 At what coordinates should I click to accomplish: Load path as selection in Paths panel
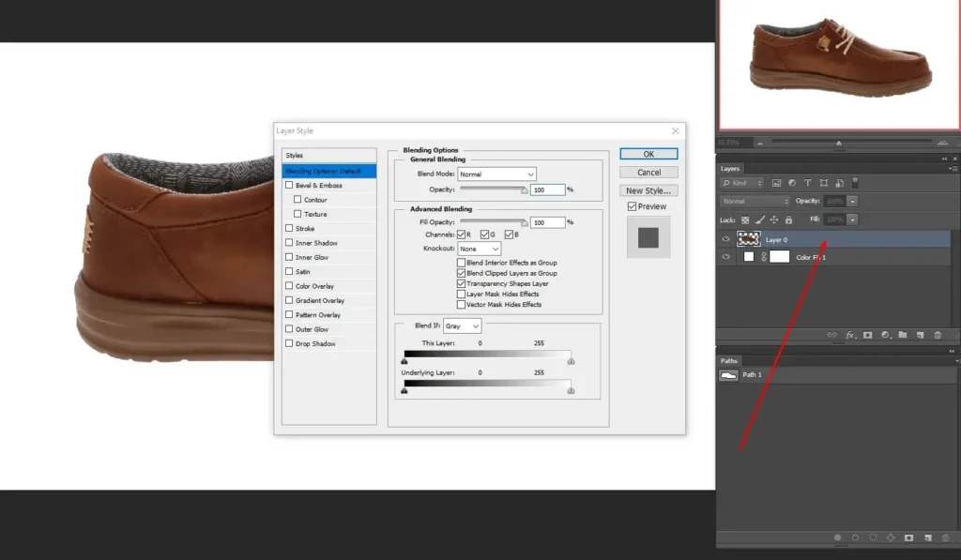coord(873,538)
